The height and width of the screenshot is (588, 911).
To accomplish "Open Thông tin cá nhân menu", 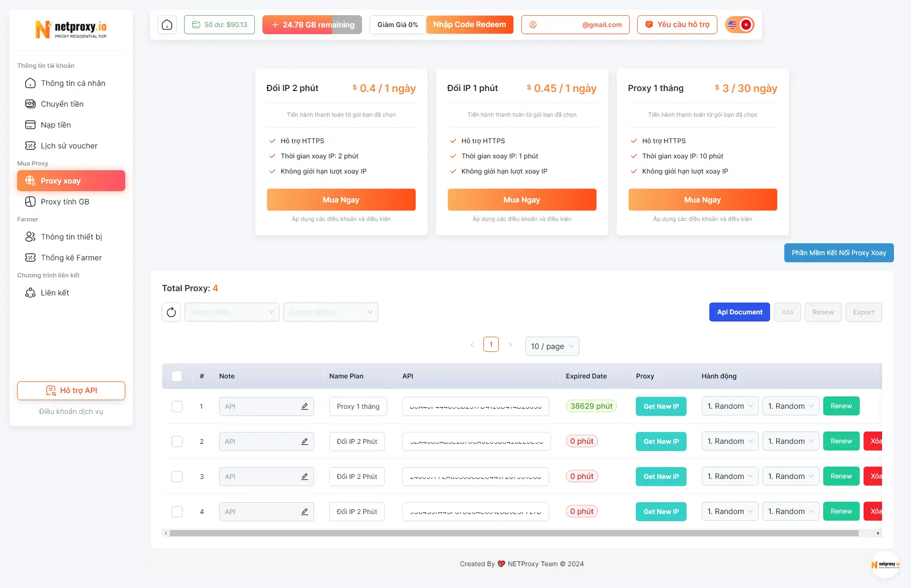I will tap(71, 83).
